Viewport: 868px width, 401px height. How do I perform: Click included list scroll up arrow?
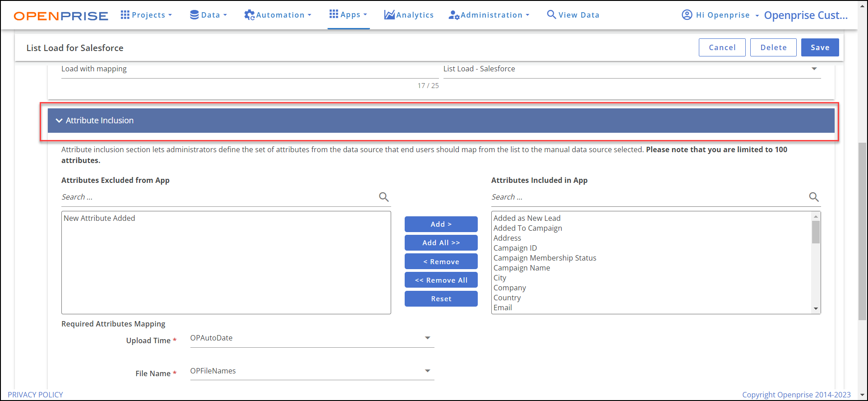coord(816,216)
